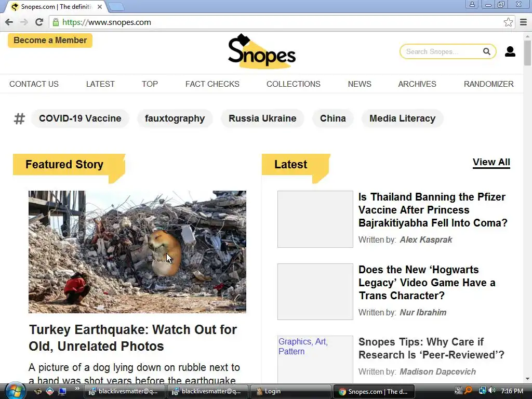This screenshot has width=532, height=399.
Task: Click the first quick launch icon beside the Start orb
Action: (37, 391)
